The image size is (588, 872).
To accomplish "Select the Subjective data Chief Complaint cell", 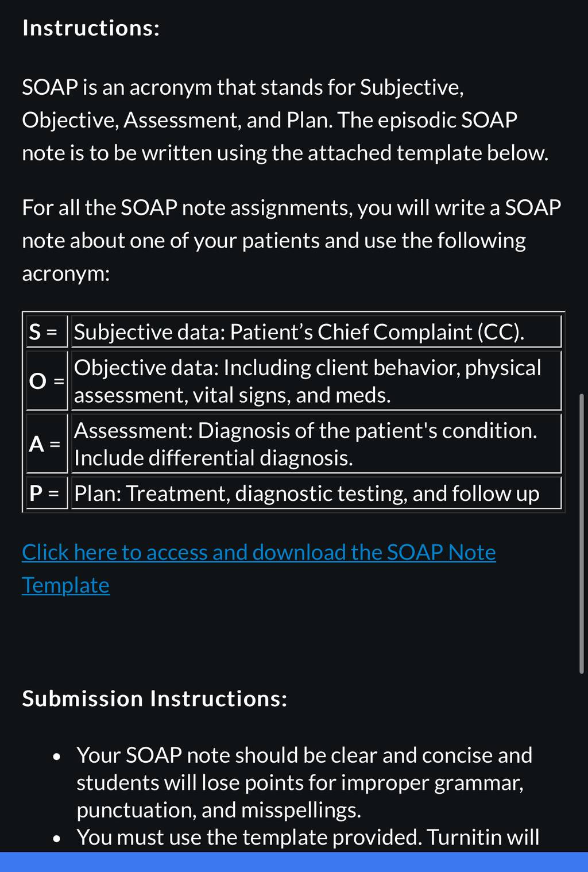I will 316,332.
